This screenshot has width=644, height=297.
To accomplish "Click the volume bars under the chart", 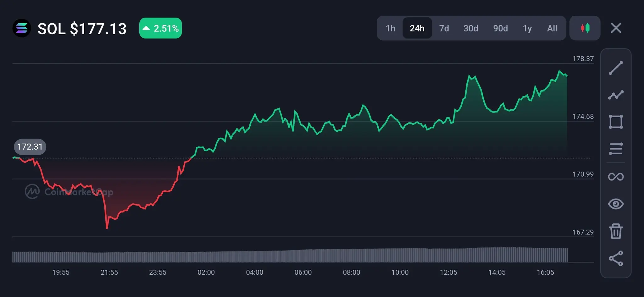I will 290,255.
